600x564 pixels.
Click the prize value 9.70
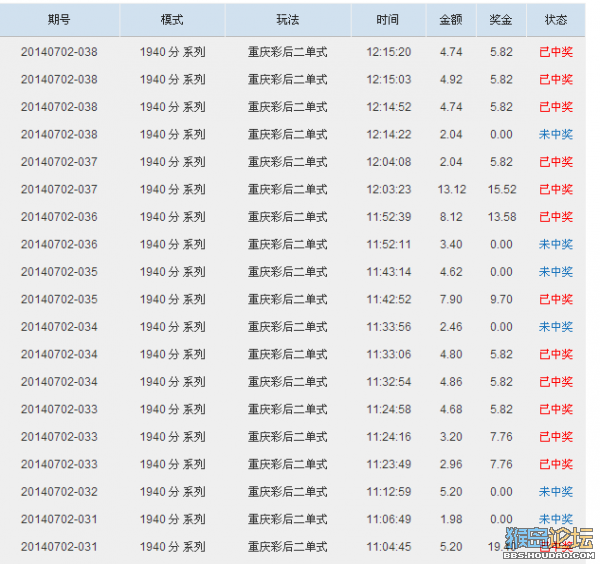[x=501, y=299]
